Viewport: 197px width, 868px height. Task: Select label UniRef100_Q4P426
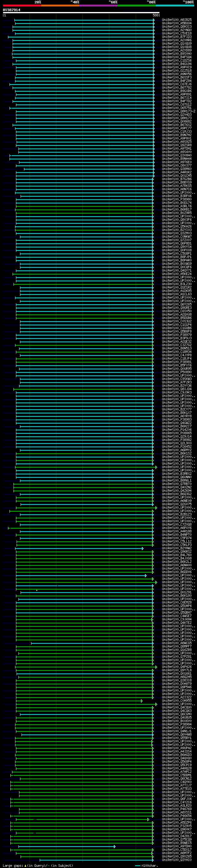tap(176, 667)
